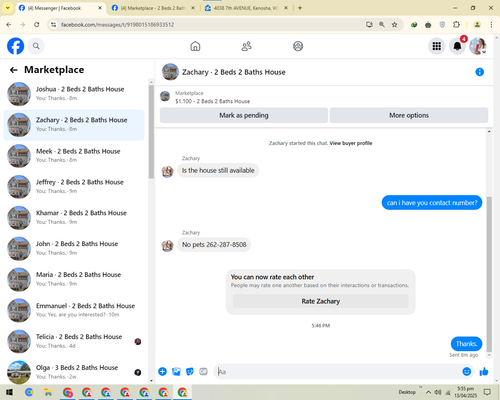This screenshot has width=500, height=400.
Task: Show hidden system tray icons chevron
Action: coord(428,392)
